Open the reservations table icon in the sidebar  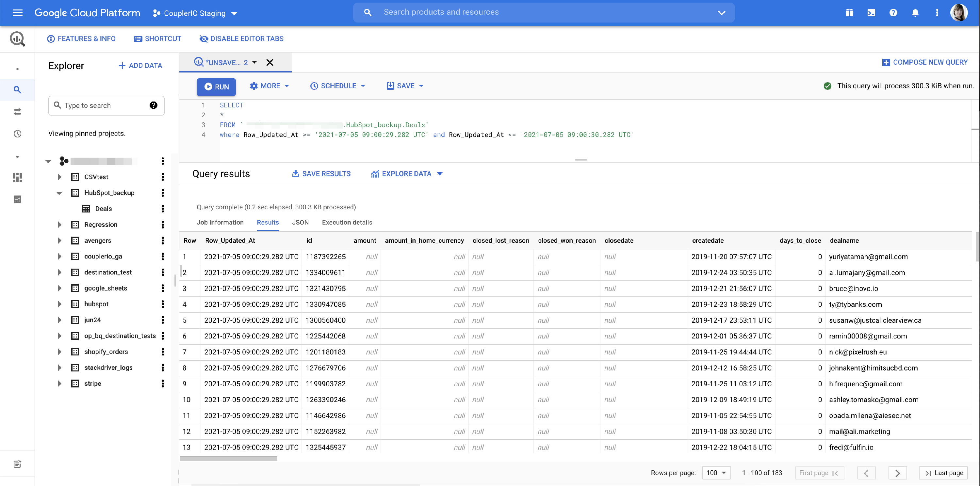tap(18, 199)
